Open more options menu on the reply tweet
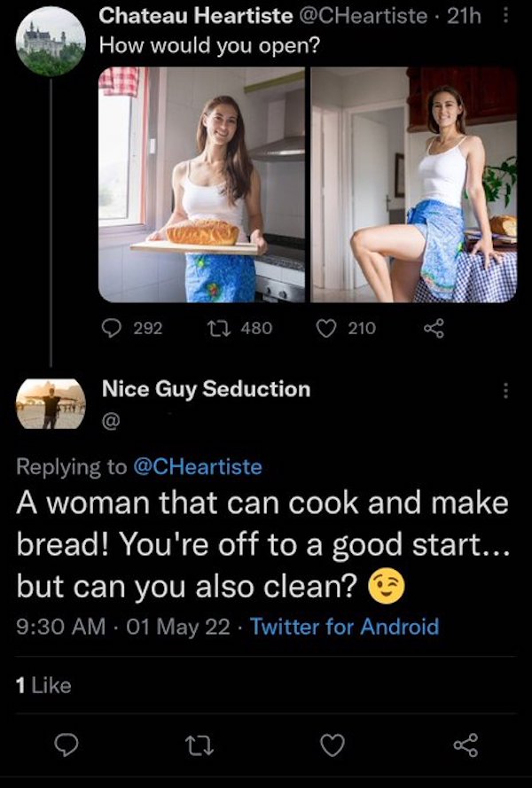 tap(506, 390)
